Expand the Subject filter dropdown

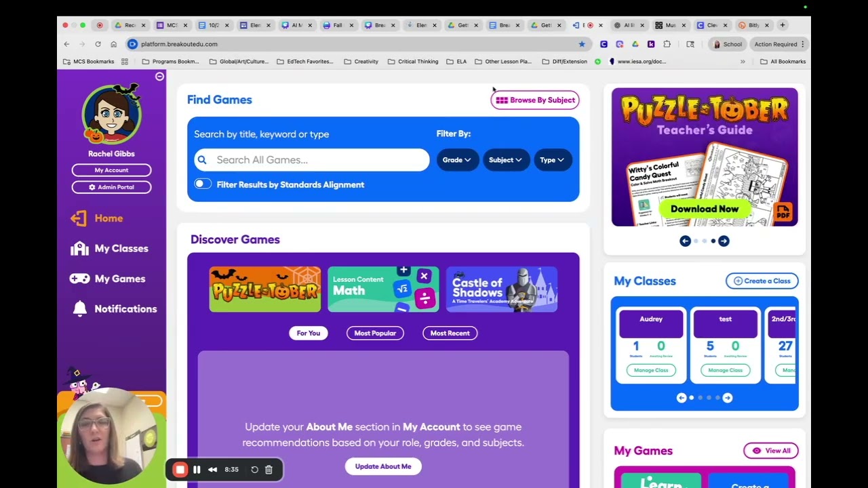tap(506, 160)
